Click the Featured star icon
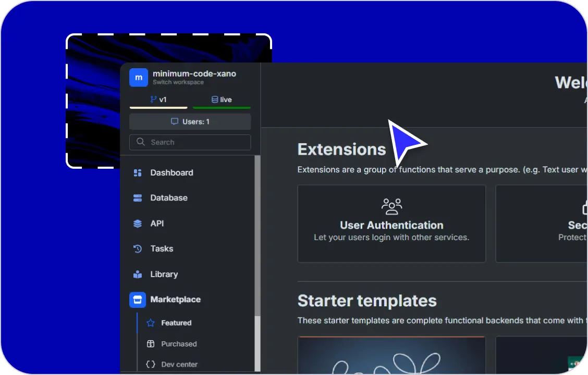This screenshot has width=588, height=375. (x=151, y=323)
